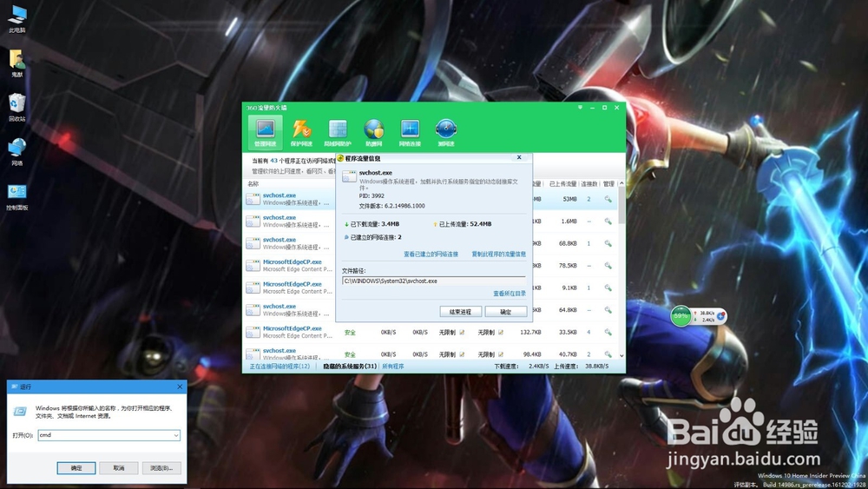The image size is (868, 489).
Task: Click connection count 2 in 53MB row
Action: click(x=589, y=199)
